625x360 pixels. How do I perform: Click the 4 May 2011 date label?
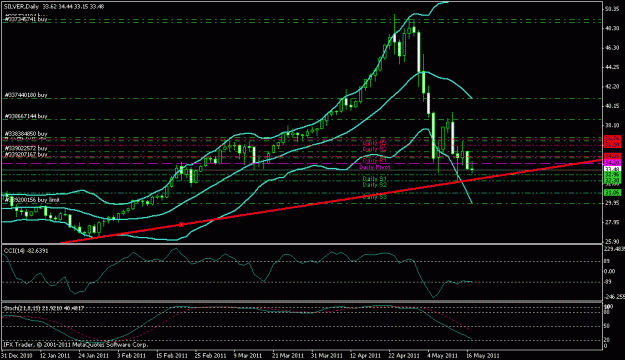(442, 355)
